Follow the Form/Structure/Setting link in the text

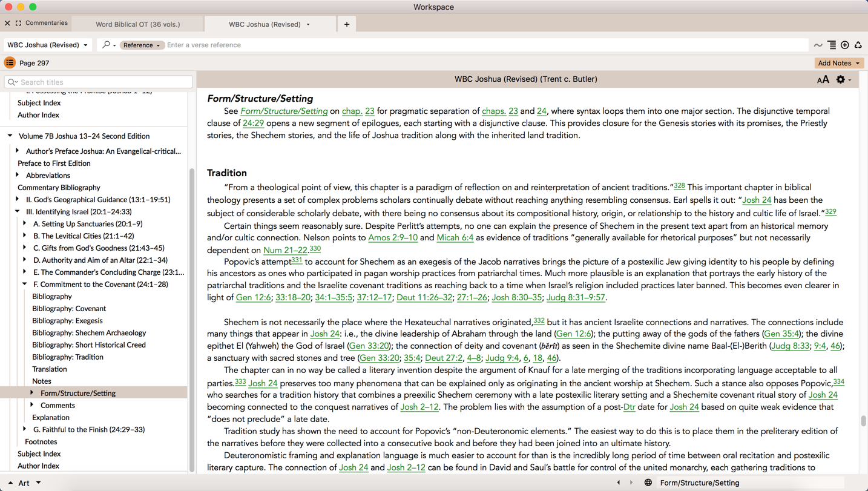coord(284,111)
